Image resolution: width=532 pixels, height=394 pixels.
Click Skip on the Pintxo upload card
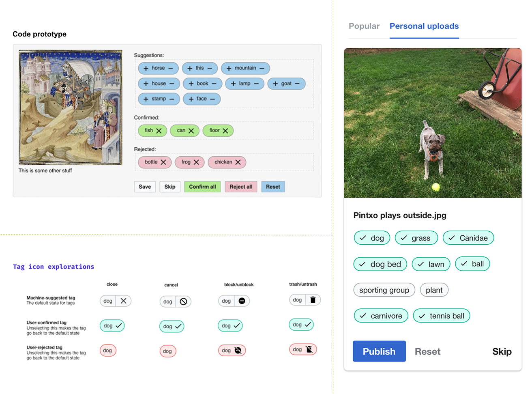pyautogui.click(x=502, y=351)
